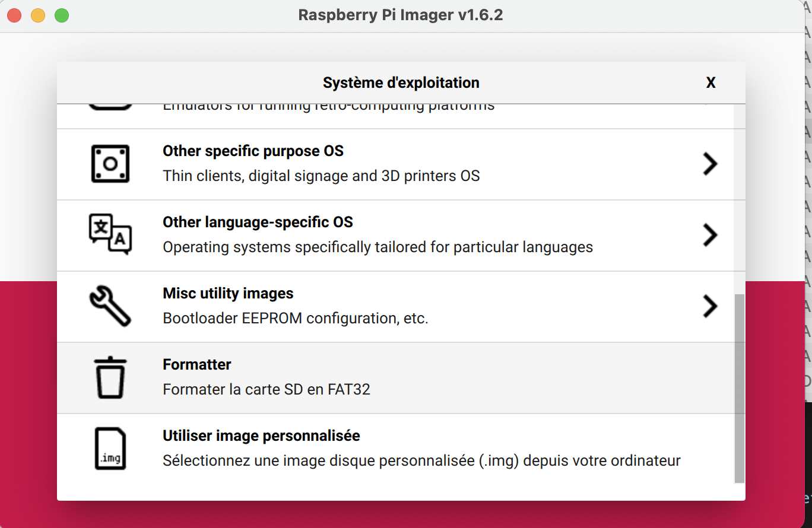Select the Other specific purpose OS title
The width and height of the screenshot is (812, 528).
tap(253, 151)
